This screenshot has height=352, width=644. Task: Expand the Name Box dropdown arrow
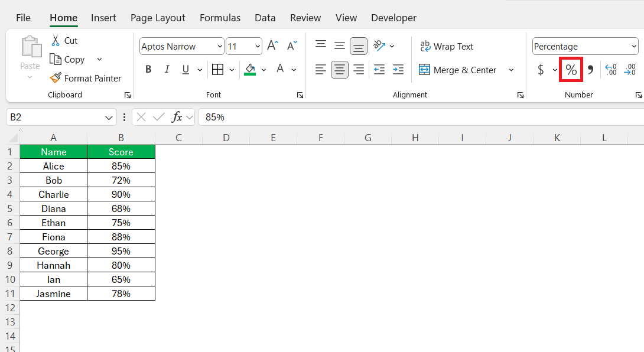pyautogui.click(x=109, y=118)
